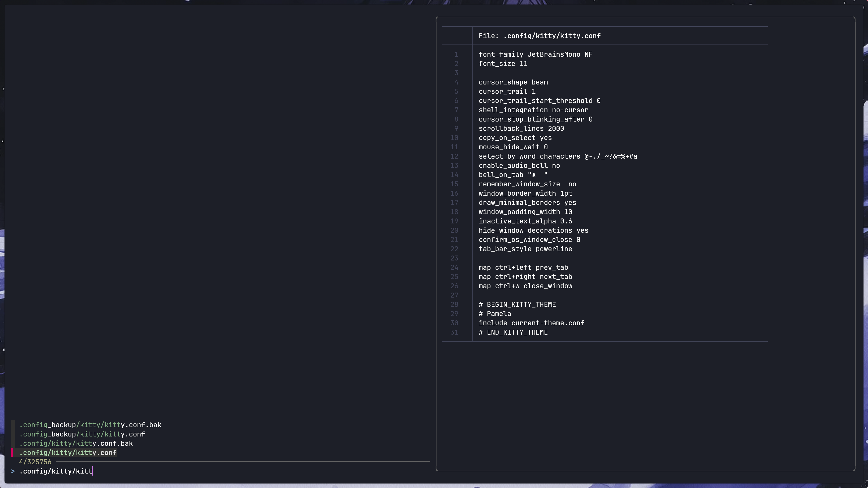The image size is (868, 488).
Task: Click the pink selection pointer marker
Action: (x=12, y=453)
